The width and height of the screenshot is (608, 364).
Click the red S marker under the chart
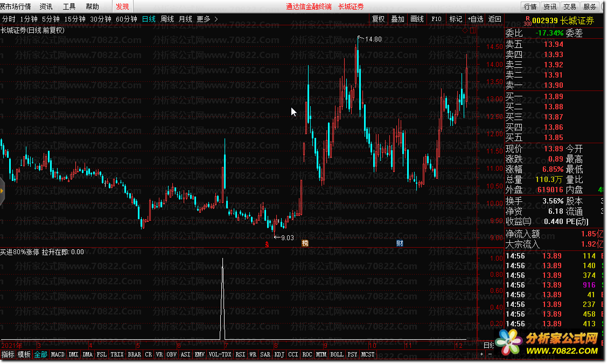point(267,244)
